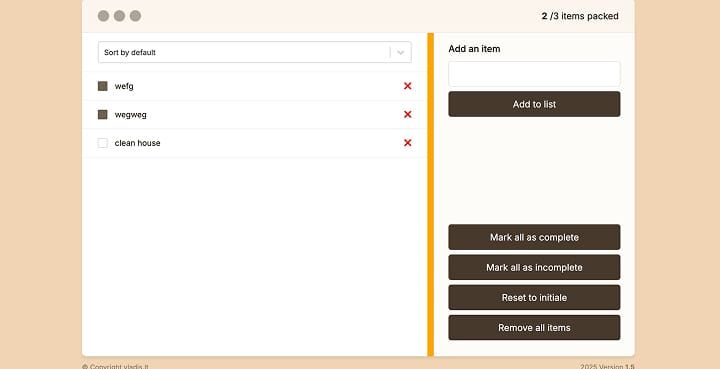Delete clean house item via red X

(x=407, y=143)
